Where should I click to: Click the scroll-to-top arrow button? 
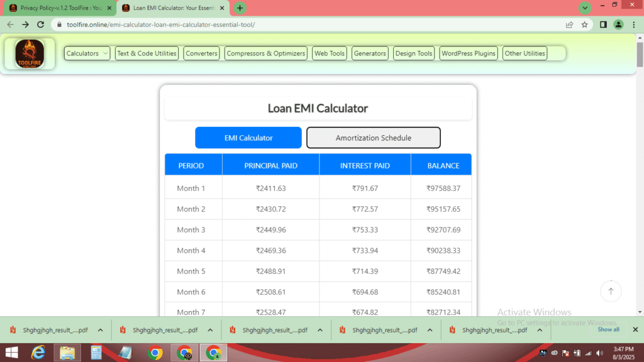click(x=611, y=291)
